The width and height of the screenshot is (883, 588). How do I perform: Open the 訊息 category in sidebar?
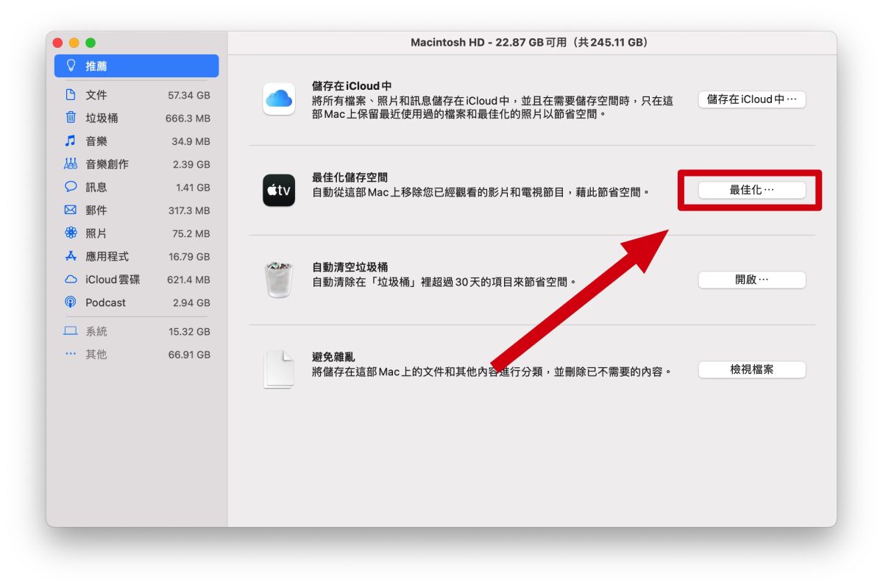pyautogui.click(x=137, y=187)
